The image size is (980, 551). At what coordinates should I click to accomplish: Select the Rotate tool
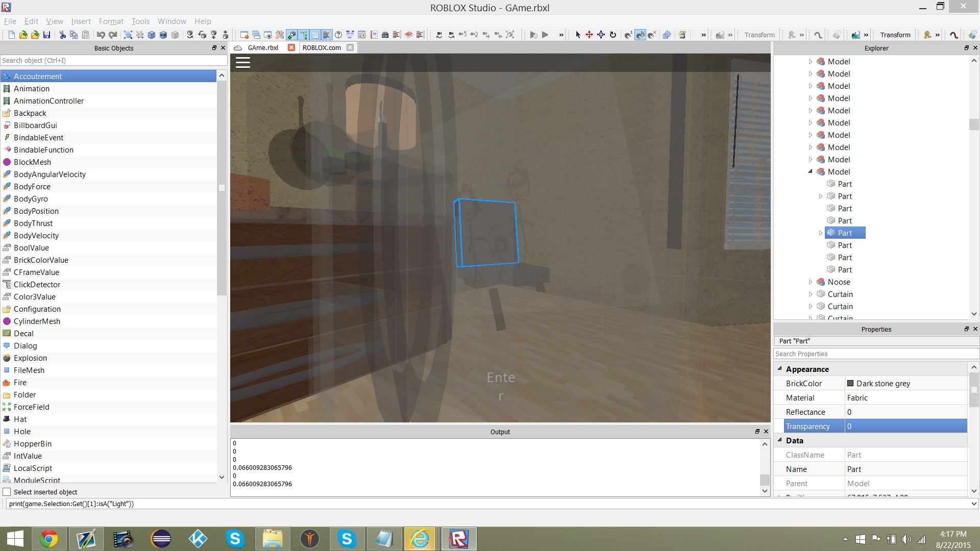point(613,35)
